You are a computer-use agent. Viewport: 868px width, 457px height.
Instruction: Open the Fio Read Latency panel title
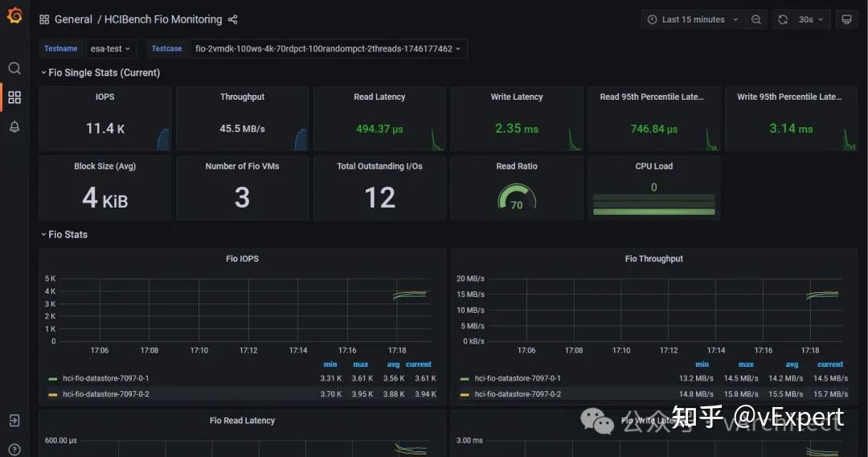pos(242,421)
